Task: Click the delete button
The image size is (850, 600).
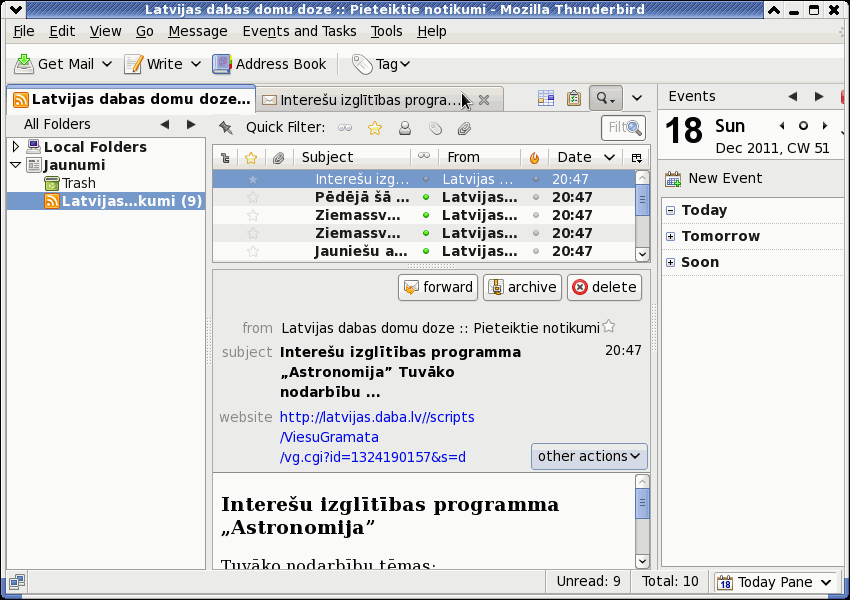Action: click(604, 287)
